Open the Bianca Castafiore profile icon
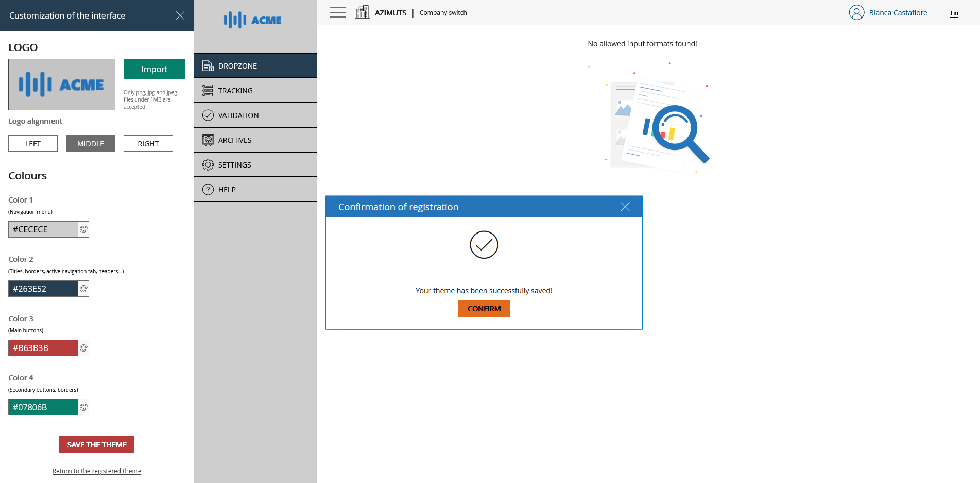Viewport: 980px width, 483px height. [857, 12]
